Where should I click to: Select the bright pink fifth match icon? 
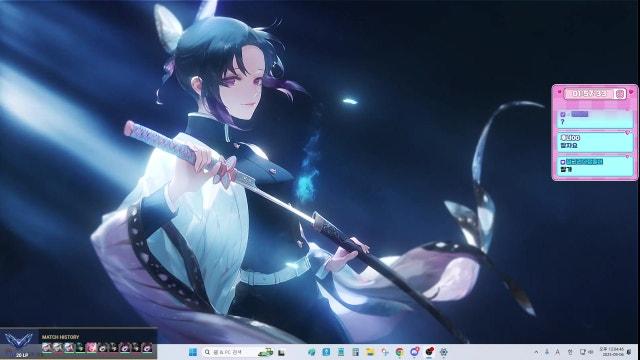[x=91, y=347]
